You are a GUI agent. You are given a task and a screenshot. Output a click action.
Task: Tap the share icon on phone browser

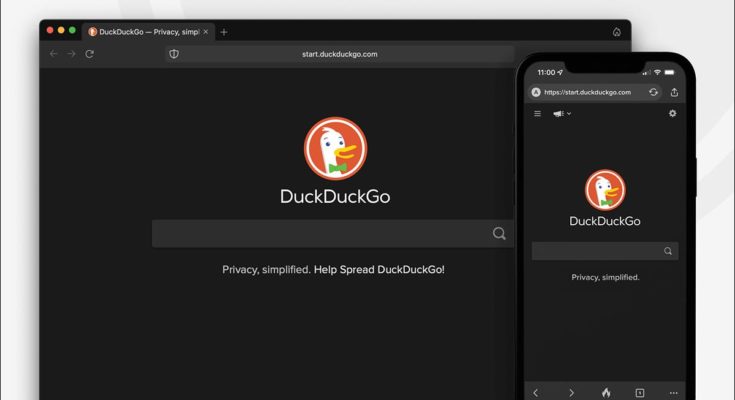click(674, 92)
